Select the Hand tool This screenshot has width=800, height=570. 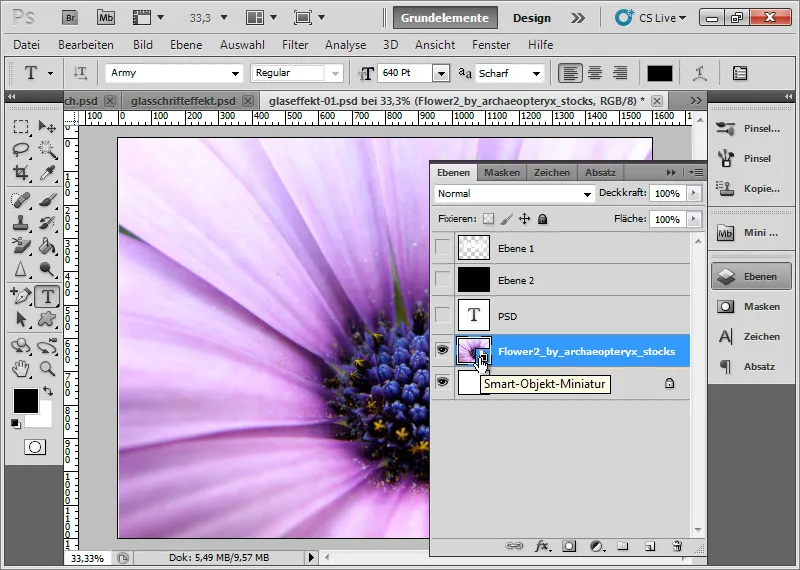click(x=21, y=368)
